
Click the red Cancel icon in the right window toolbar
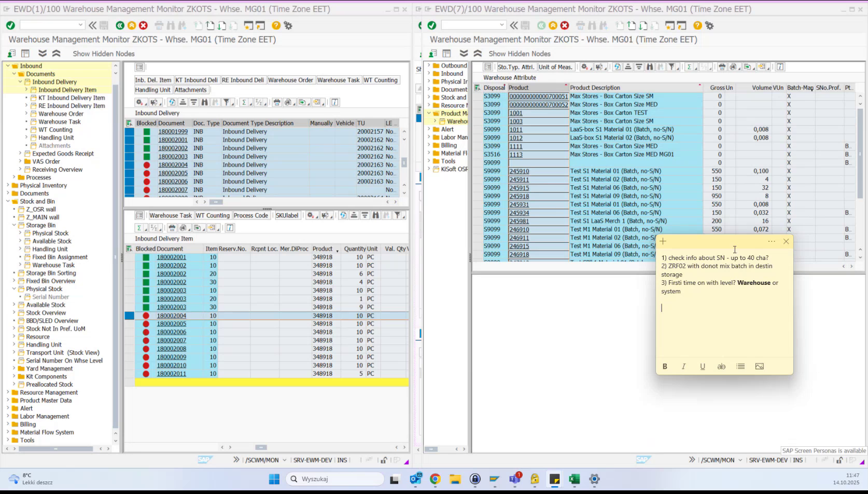click(x=565, y=25)
